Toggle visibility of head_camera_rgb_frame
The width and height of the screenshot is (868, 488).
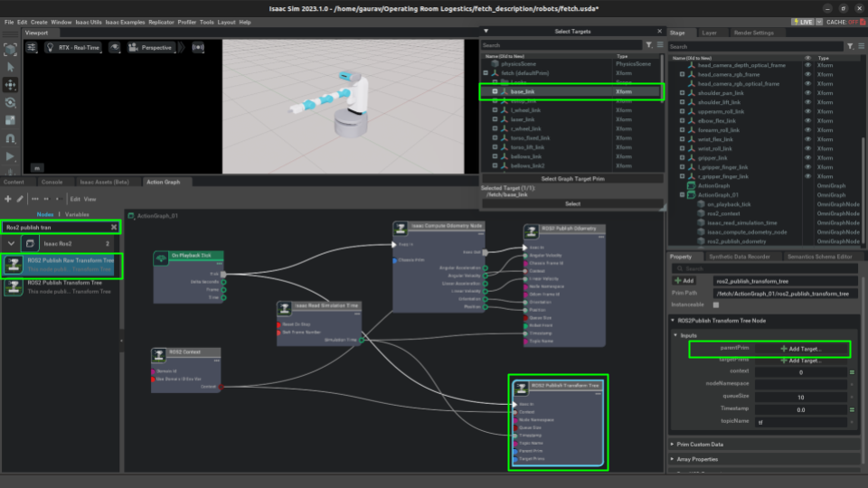807,74
